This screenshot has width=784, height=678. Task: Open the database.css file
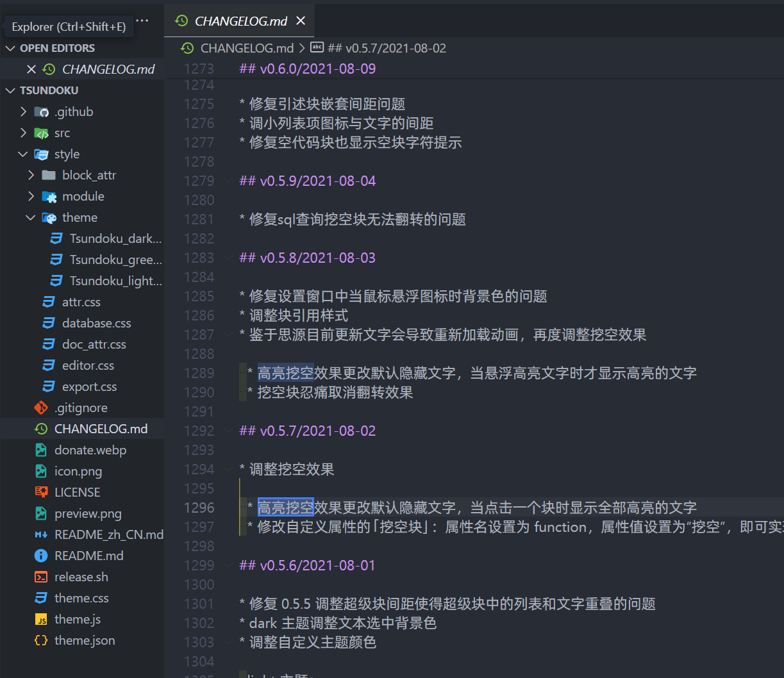pyautogui.click(x=97, y=323)
